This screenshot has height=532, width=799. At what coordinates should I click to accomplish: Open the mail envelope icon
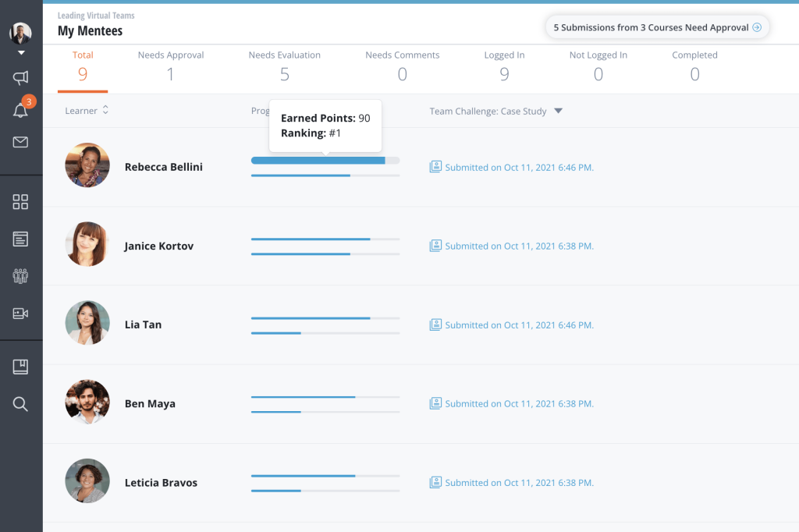20,142
